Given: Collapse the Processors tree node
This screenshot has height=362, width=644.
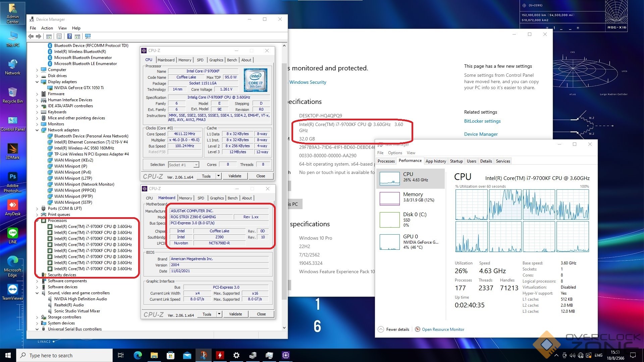Looking at the screenshot, I should click(x=37, y=221).
